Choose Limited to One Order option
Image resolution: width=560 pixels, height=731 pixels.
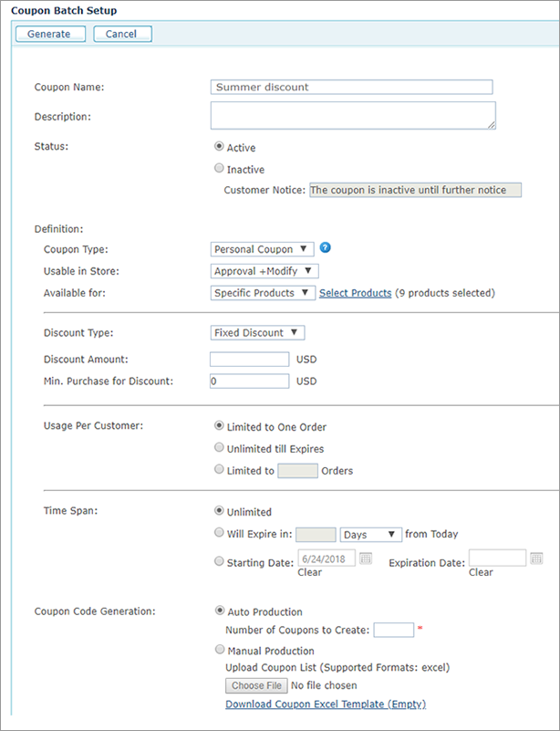click(x=219, y=425)
